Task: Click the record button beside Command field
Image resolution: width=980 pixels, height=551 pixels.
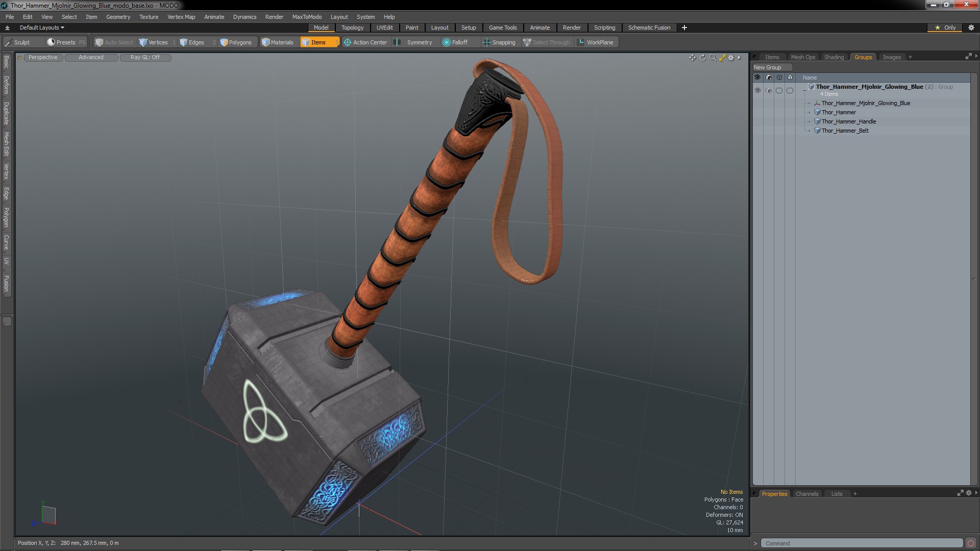Action: (x=971, y=543)
